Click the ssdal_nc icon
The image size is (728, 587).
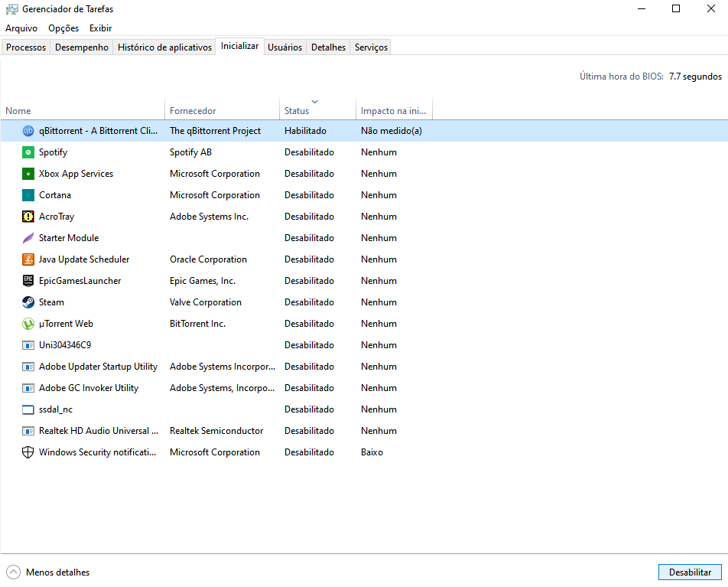[x=28, y=409]
